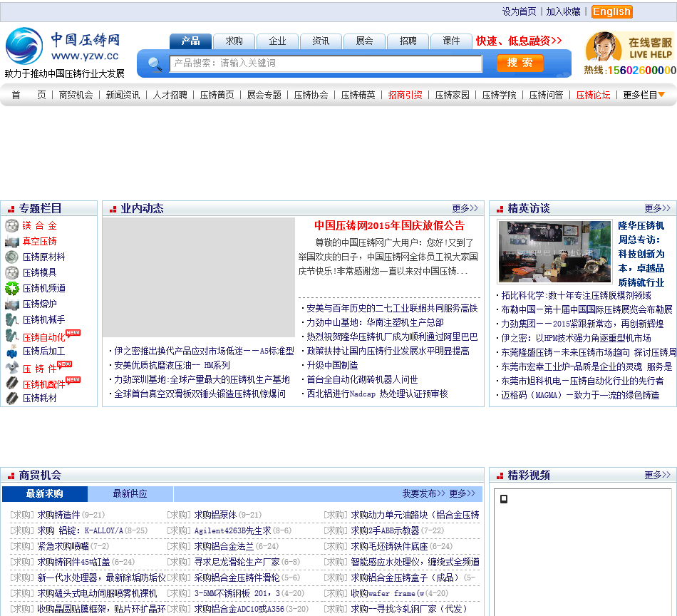Select the 求购 search tab
Image resolution: width=677 pixels, height=616 pixels.
coord(234,41)
